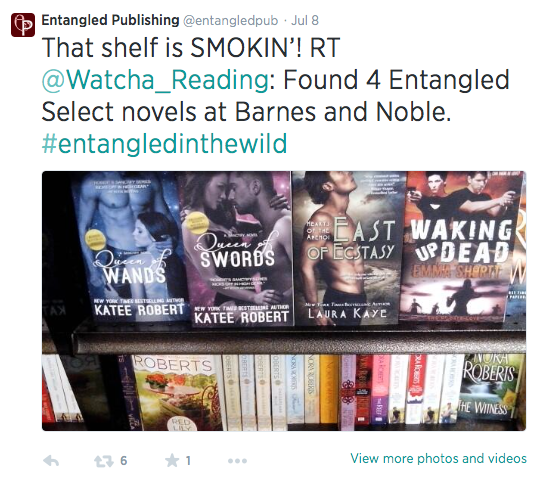Click the @entangledpub handle
The width and height of the screenshot is (538, 482).
[x=231, y=21]
